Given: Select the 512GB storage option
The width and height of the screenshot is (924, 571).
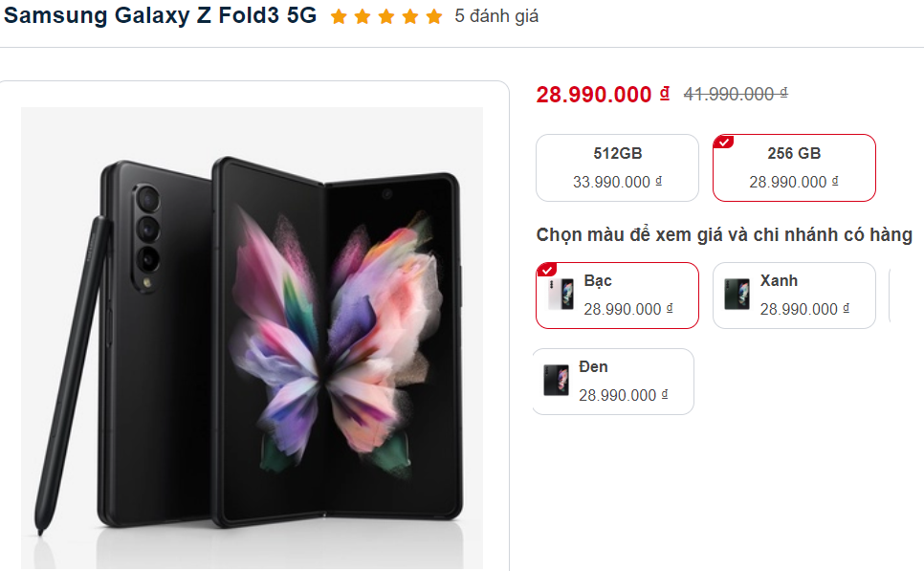Looking at the screenshot, I should point(617,167).
